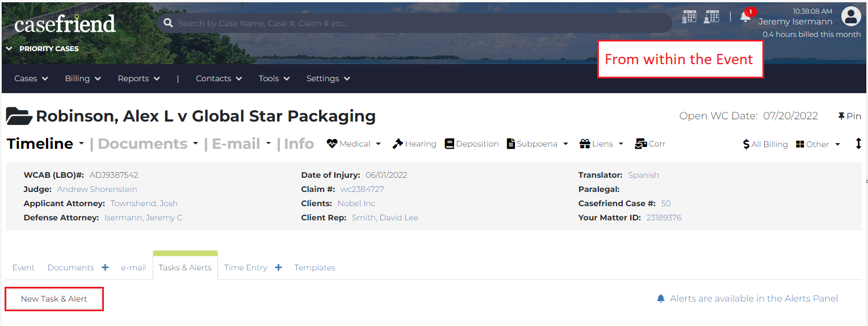
Task: Open All Billing dollar section
Action: 765,144
